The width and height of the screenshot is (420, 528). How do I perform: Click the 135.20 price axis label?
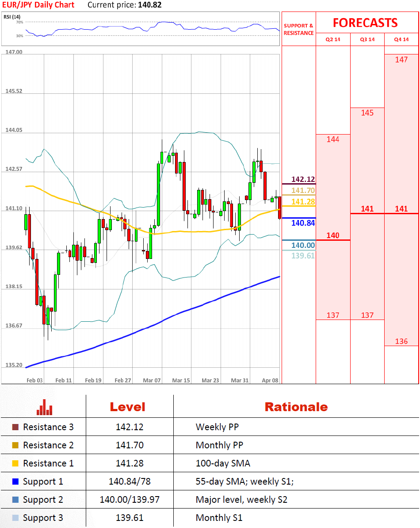(x=14, y=365)
